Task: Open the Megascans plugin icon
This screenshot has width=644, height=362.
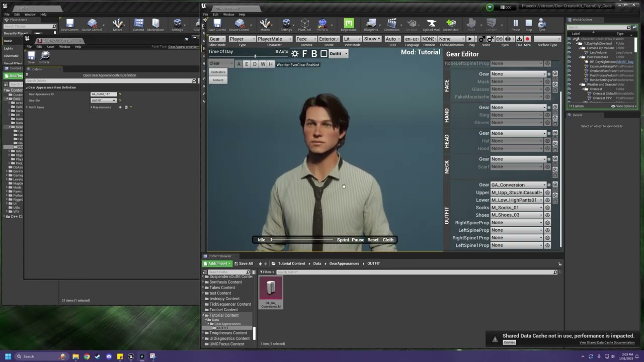Action: click(x=348, y=25)
